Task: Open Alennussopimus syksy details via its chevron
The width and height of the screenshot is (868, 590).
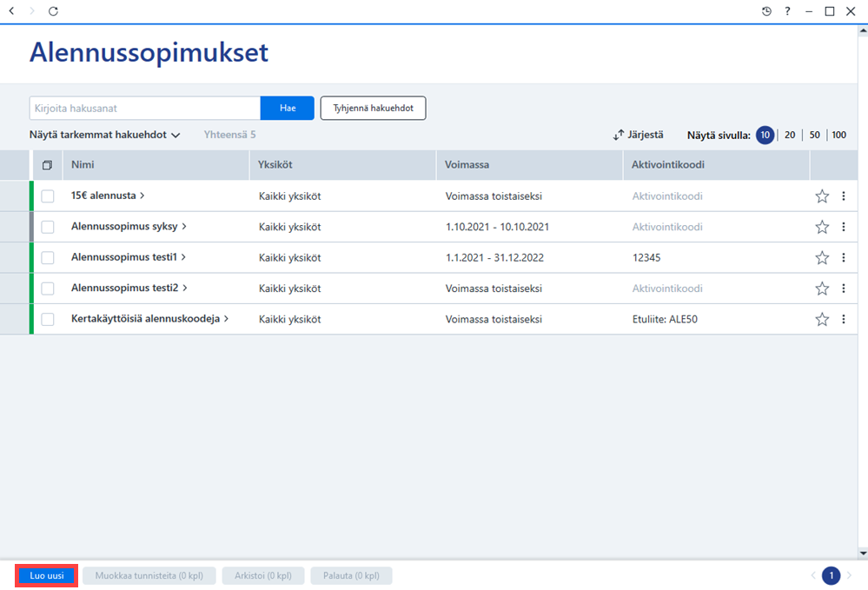Action: pyautogui.click(x=184, y=227)
